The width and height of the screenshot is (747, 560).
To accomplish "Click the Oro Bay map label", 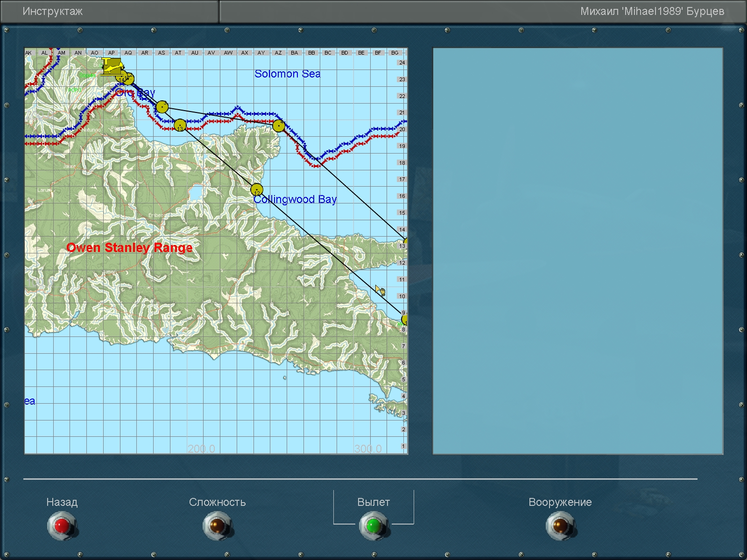I will [x=135, y=92].
